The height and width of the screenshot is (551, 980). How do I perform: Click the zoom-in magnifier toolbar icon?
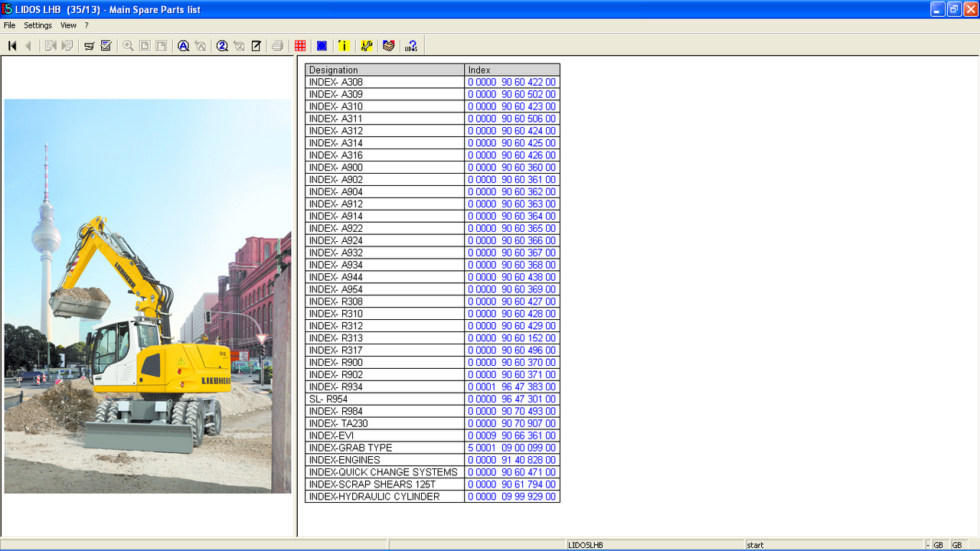tap(128, 46)
